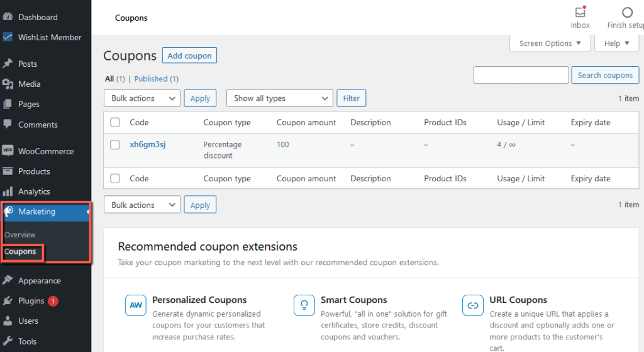Screen dimensions: 644x352
Task: Click the Media library icon
Action: click(8, 84)
